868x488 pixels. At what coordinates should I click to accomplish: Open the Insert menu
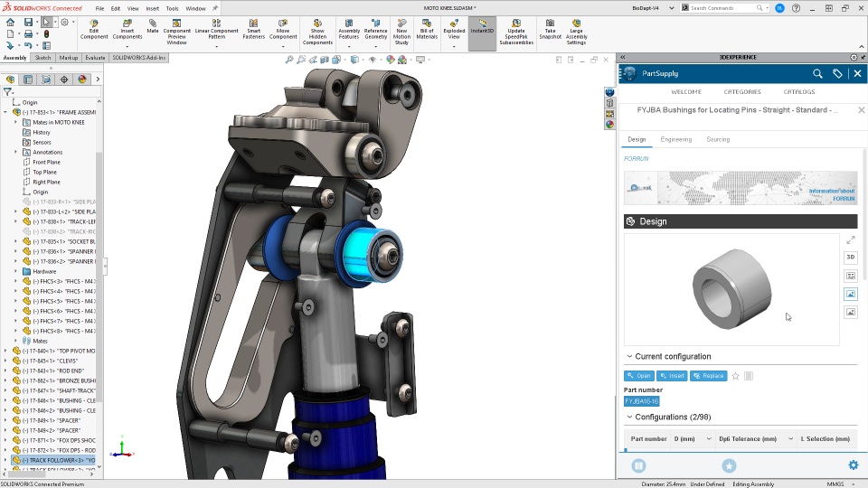pos(152,8)
